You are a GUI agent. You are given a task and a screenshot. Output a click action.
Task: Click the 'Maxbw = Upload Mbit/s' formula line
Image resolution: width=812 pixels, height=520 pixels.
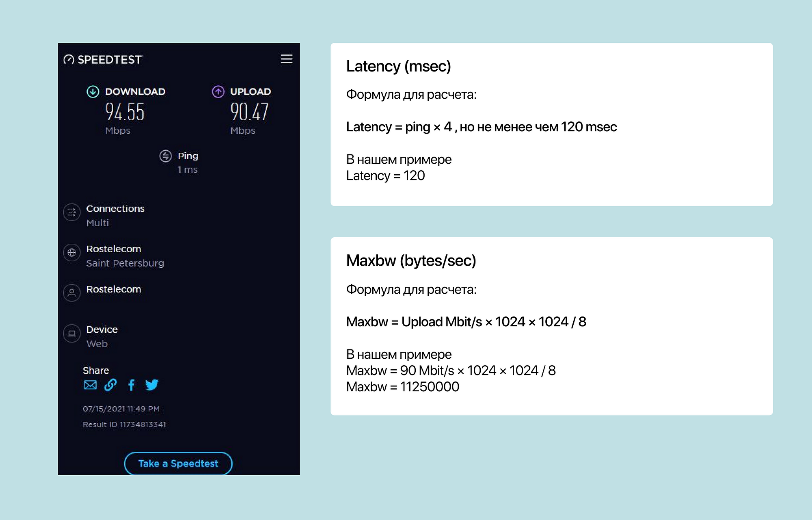466,322
